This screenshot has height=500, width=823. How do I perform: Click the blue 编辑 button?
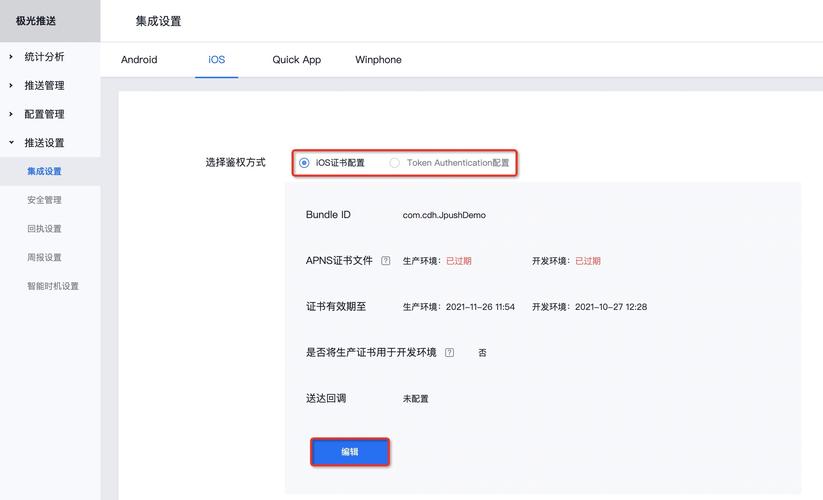point(350,452)
